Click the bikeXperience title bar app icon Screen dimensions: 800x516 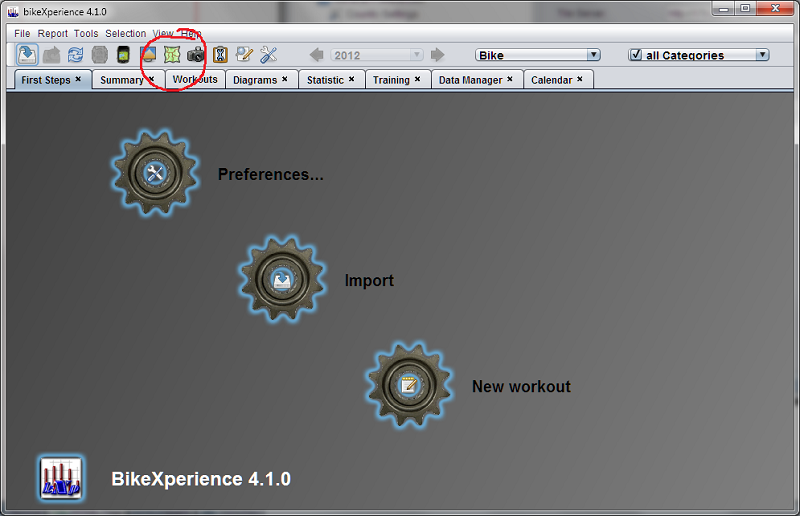pyautogui.click(x=13, y=11)
